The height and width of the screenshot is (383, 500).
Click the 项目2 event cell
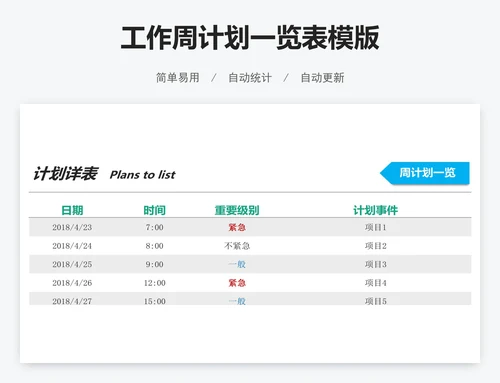(376, 246)
